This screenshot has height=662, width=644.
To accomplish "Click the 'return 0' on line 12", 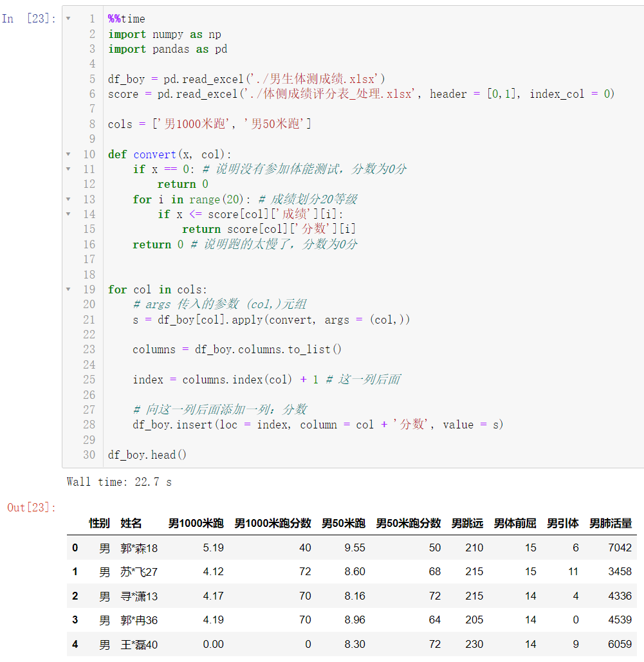I will point(183,184).
